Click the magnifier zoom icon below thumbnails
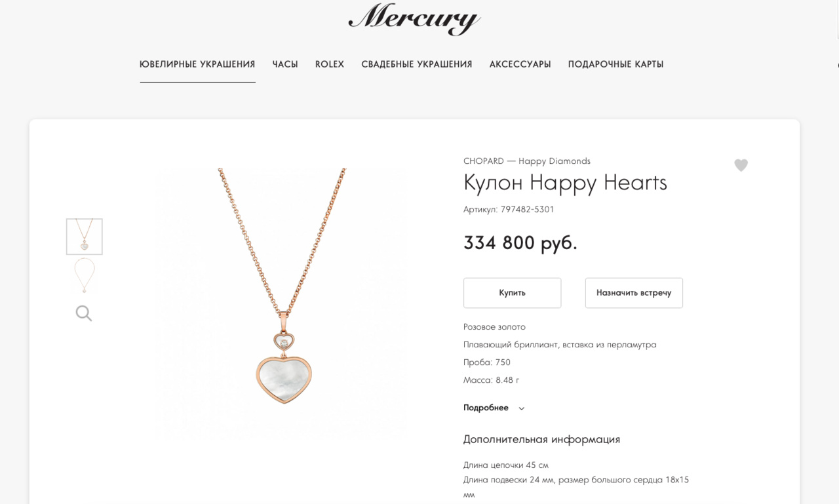Image resolution: width=839 pixels, height=504 pixels. pyautogui.click(x=84, y=313)
